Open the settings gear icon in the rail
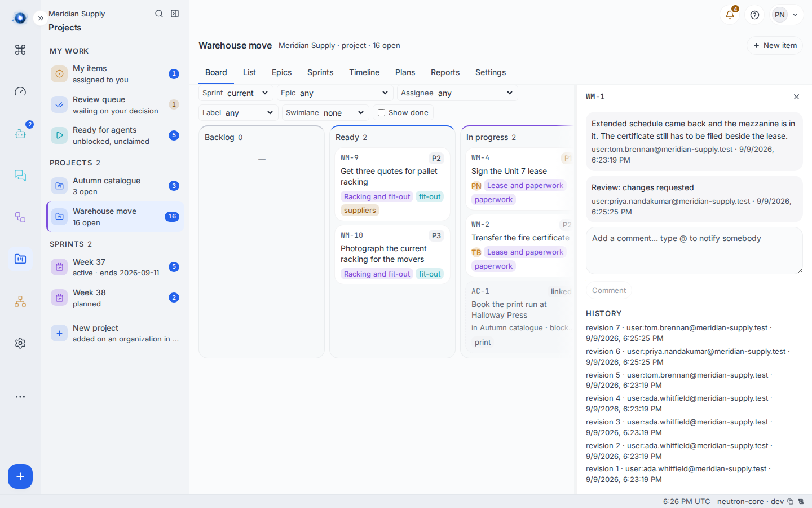The image size is (812, 508). click(20, 343)
